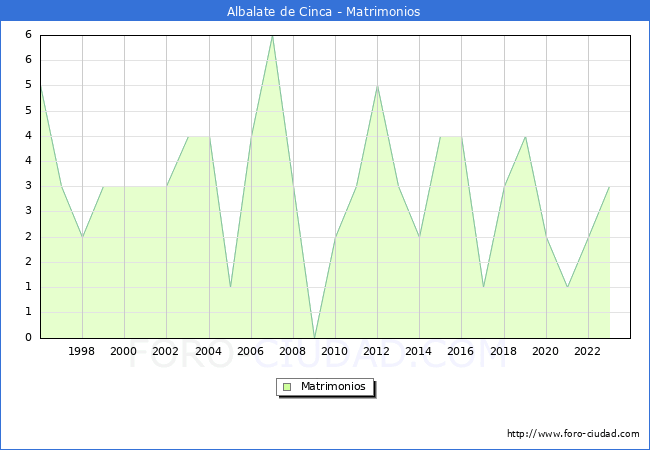Click the 2012 x-axis label

pos(376,351)
